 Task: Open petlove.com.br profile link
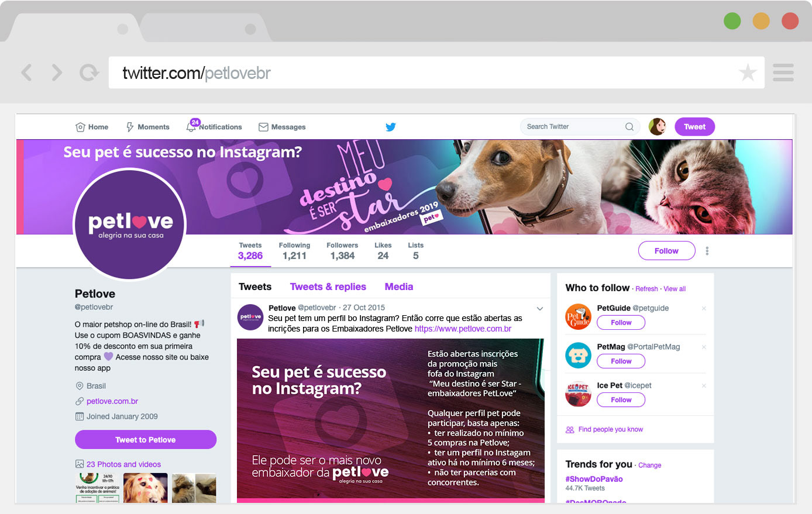(112, 401)
